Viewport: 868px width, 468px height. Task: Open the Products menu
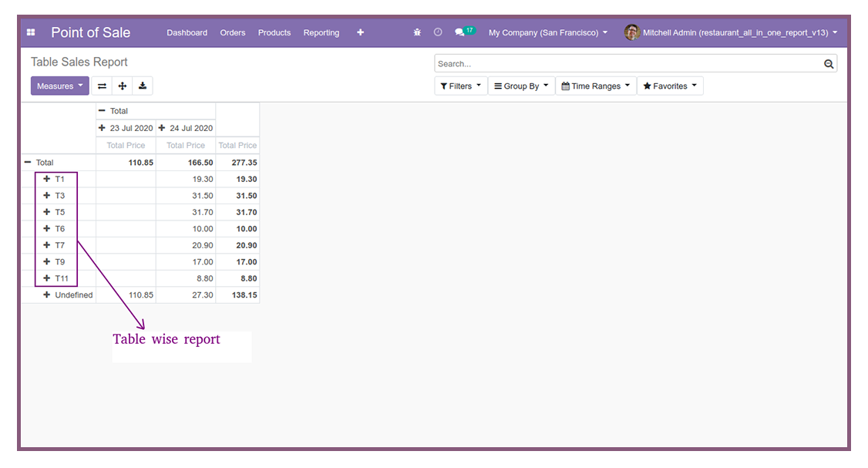[x=274, y=32]
